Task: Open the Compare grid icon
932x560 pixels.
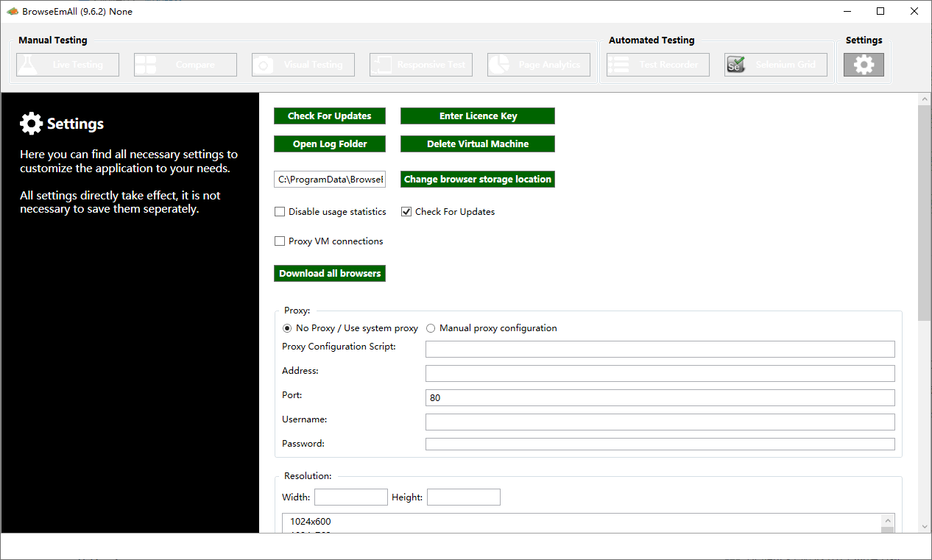Action: (145, 65)
